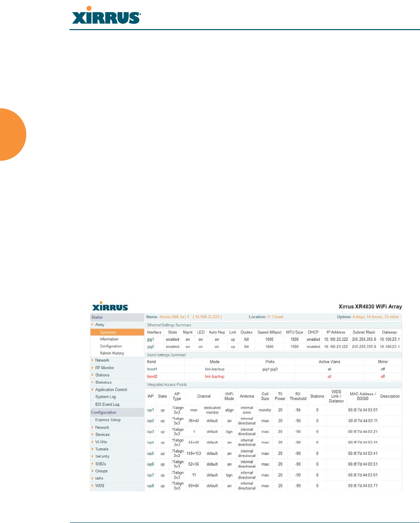Expand the Groups configuration section
Image resolution: width=420 pixels, height=523 pixels.
click(x=92, y=472)
